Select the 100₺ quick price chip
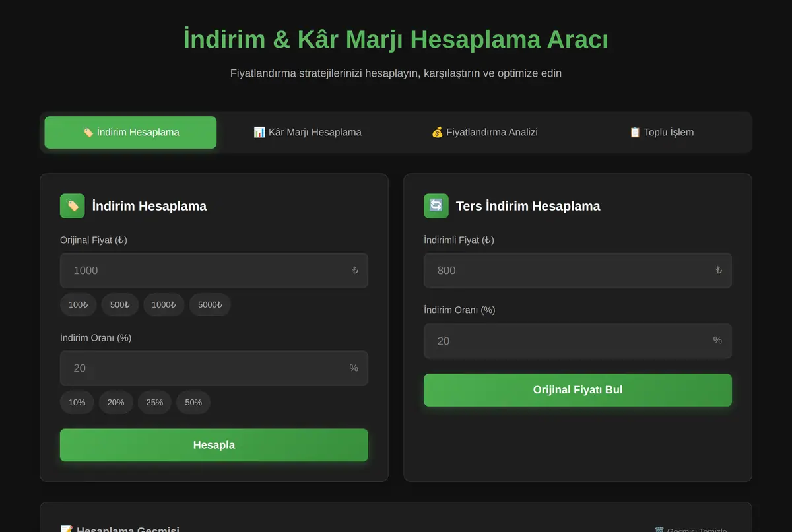Image resolution: width=792 pixels, height=532 pixels. point(79,305)
